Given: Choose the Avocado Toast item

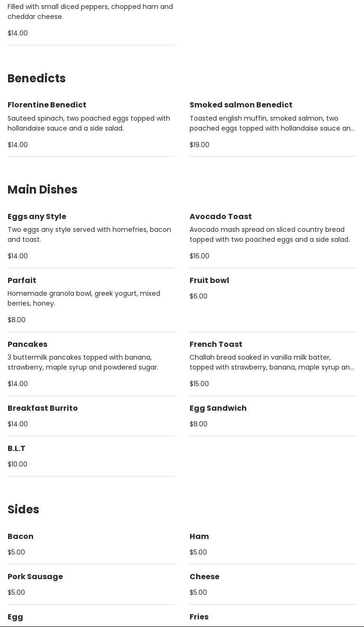Looking at the screenshot, I should click(x=220, y=217).
